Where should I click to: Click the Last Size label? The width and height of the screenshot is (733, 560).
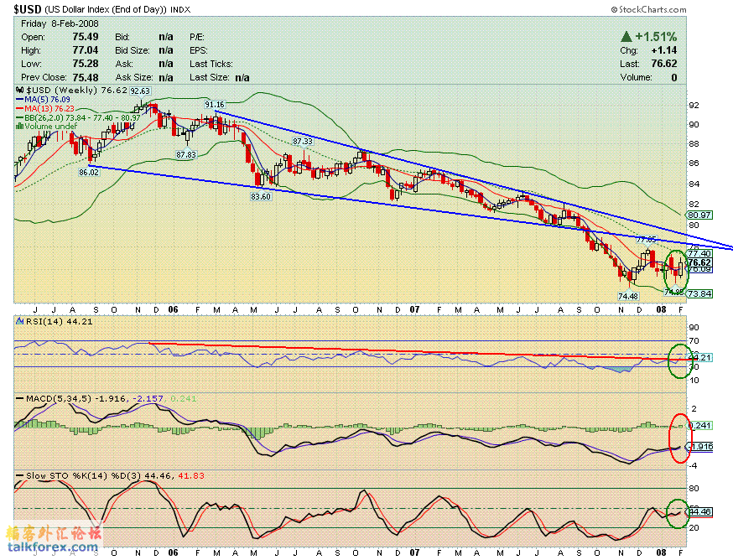coord(209,78)
